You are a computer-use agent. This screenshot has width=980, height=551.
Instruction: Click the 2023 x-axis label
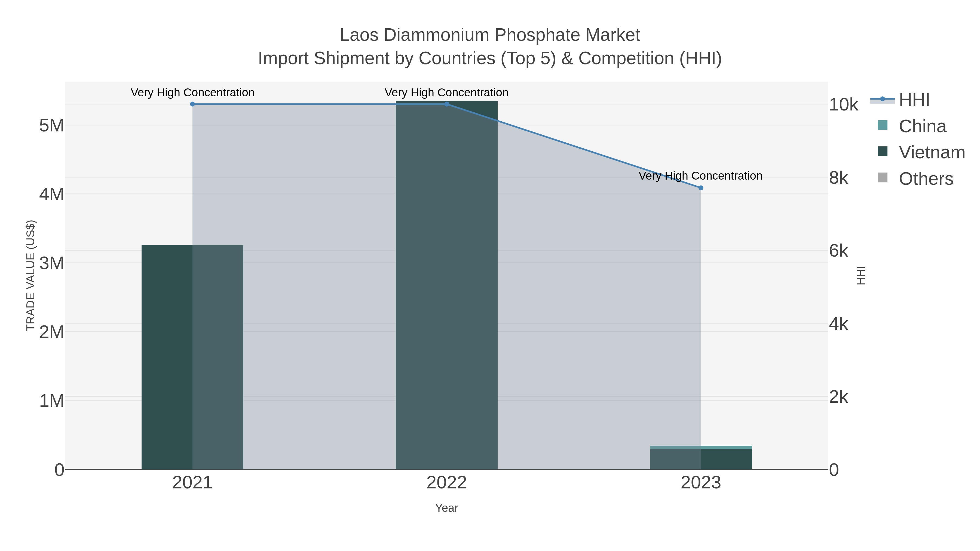[701, 483]
